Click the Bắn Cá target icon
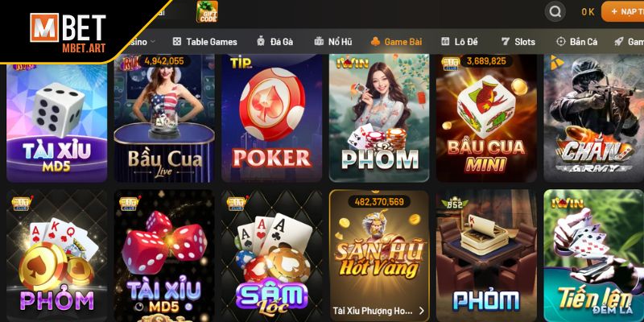The width and height of the screenshot is (644, 322). coord(560,42)
